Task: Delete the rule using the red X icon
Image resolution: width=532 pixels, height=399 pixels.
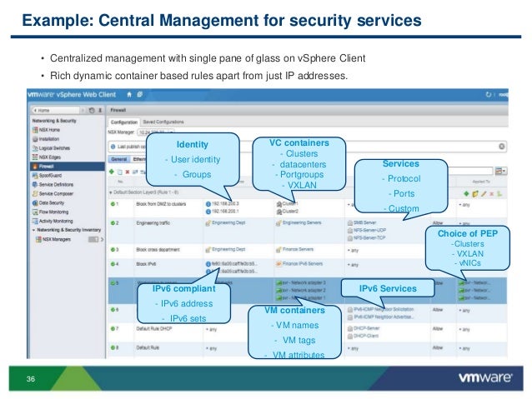Action: click(128, 172)
